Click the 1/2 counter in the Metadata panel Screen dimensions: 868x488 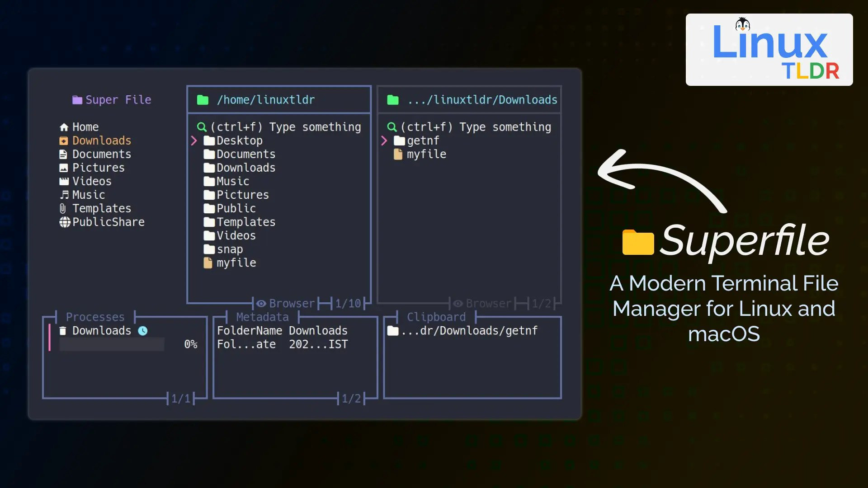(351, 399)
